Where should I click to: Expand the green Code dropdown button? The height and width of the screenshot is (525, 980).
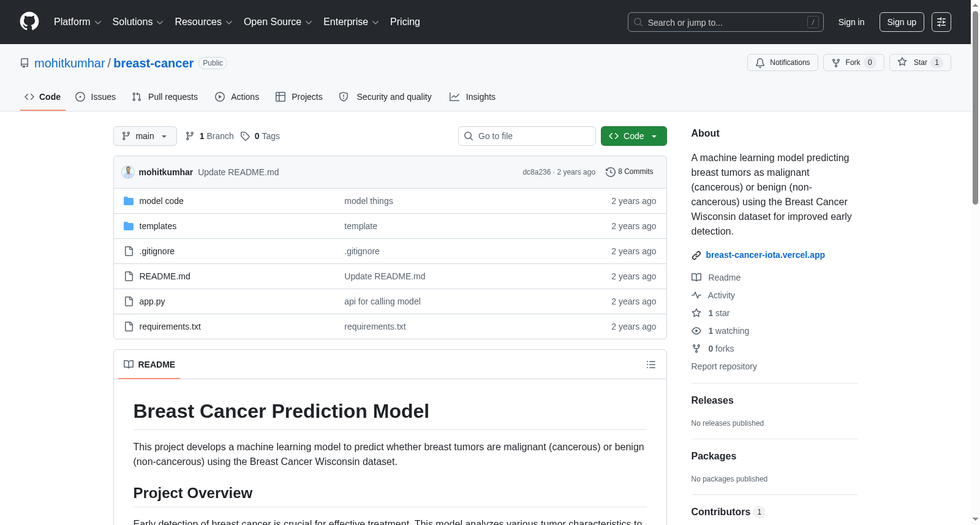coord(633,136)
